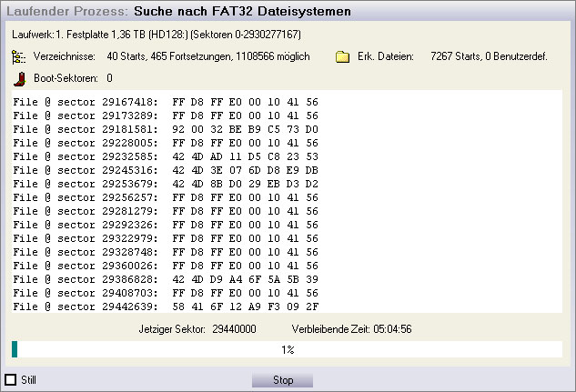Enable the Still checkbox
The width and height of the screenshot is (576, 392).
11,379
